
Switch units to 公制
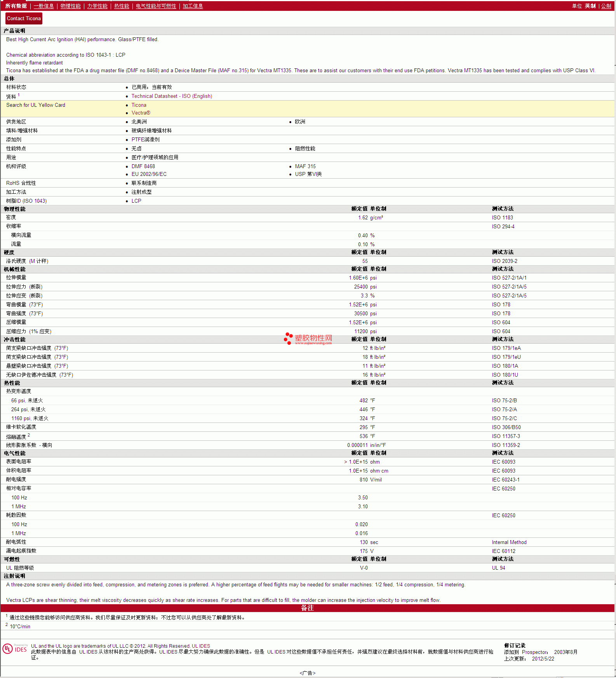pos(606,6)
